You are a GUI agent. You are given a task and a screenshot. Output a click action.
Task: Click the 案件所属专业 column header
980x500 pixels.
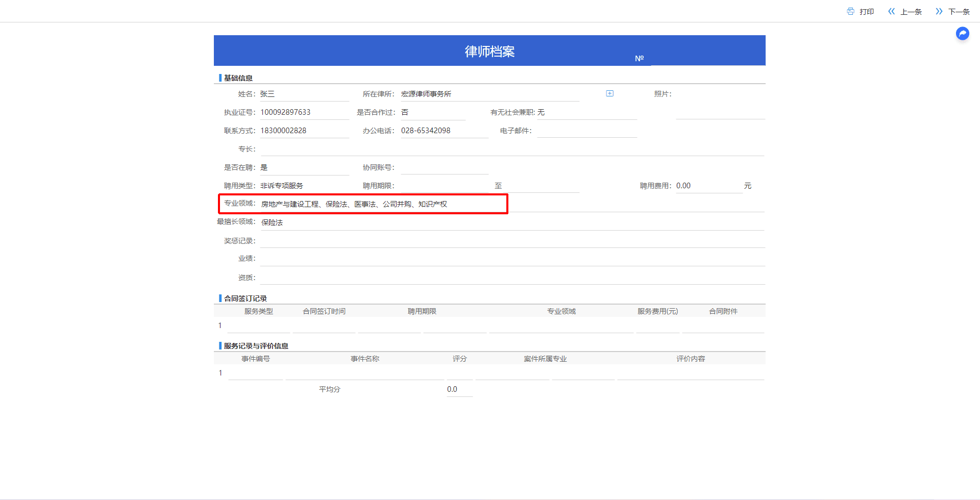[x=545, y=359]
